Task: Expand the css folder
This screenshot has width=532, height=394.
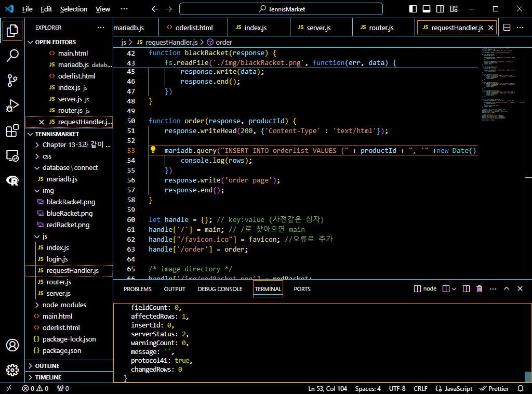Action: pyautogui.click(x=69, y=156)
